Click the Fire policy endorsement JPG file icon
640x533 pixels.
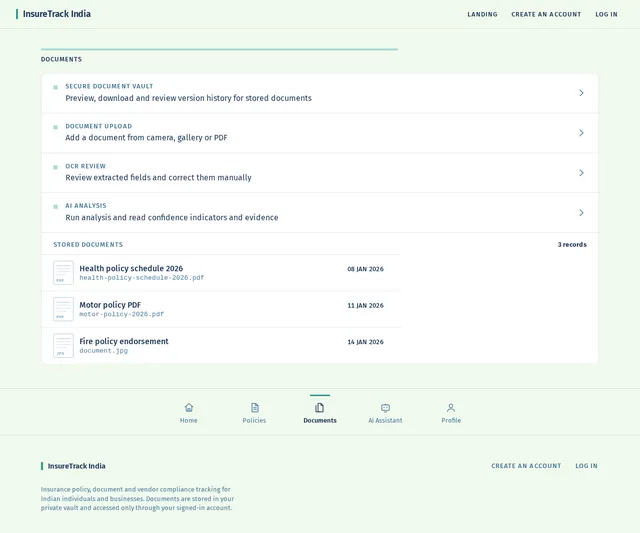click(63, 346)
